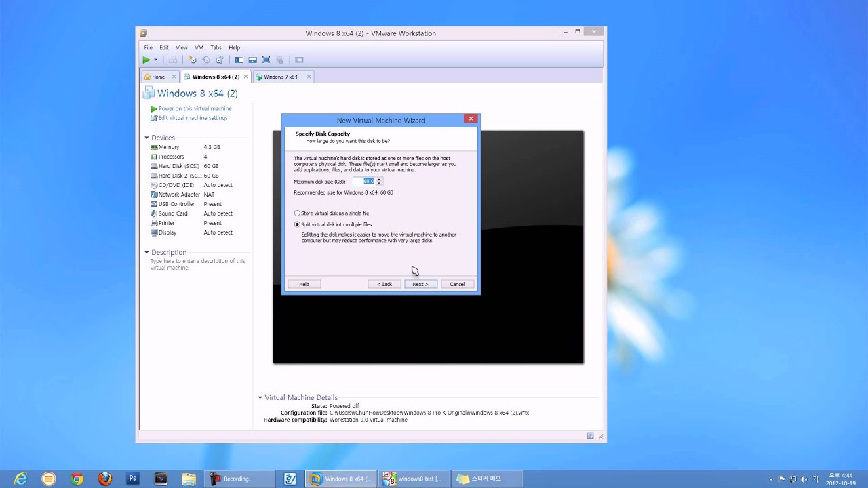The image size is (868, 488).
Task: Select the Memory device row
Action: point(197,147)
